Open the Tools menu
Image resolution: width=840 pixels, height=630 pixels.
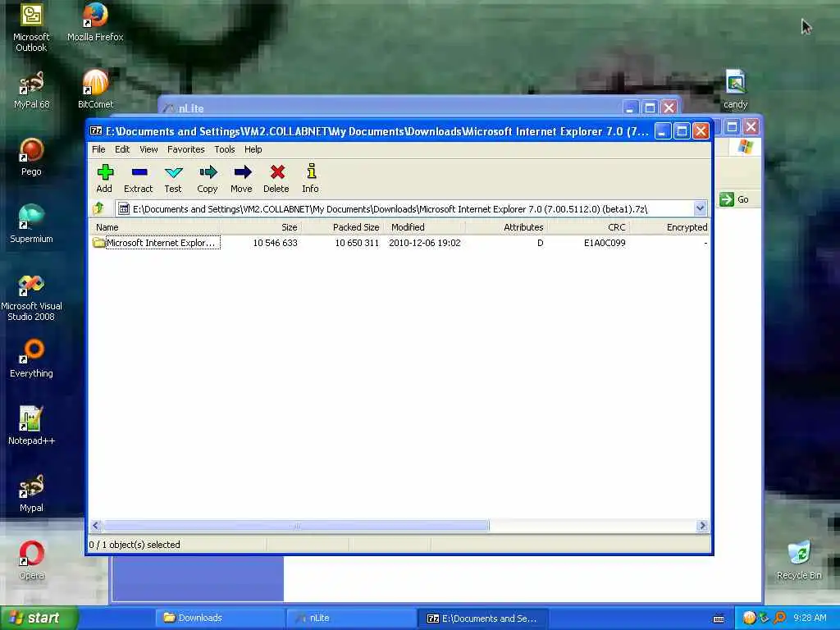[225, 149]
